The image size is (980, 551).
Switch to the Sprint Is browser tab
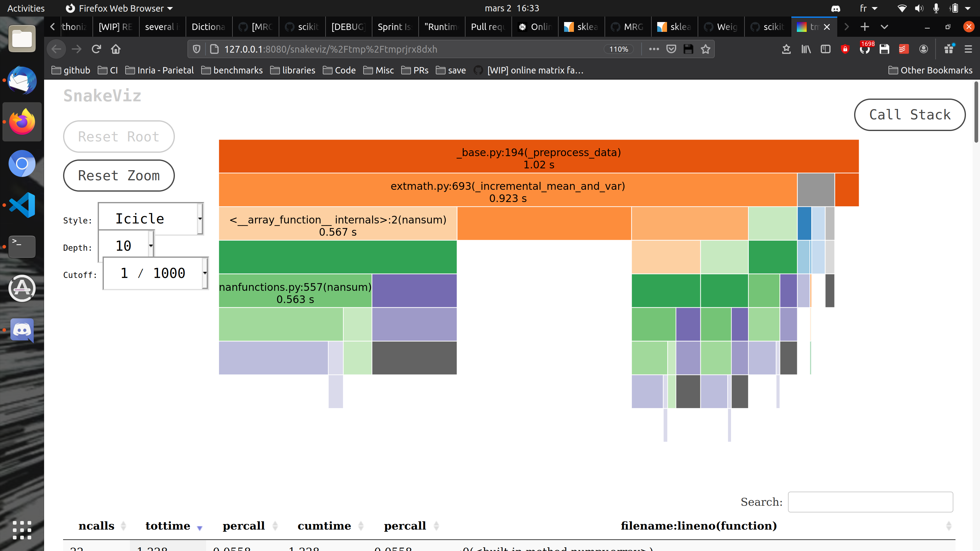click(x=394, y=27)
